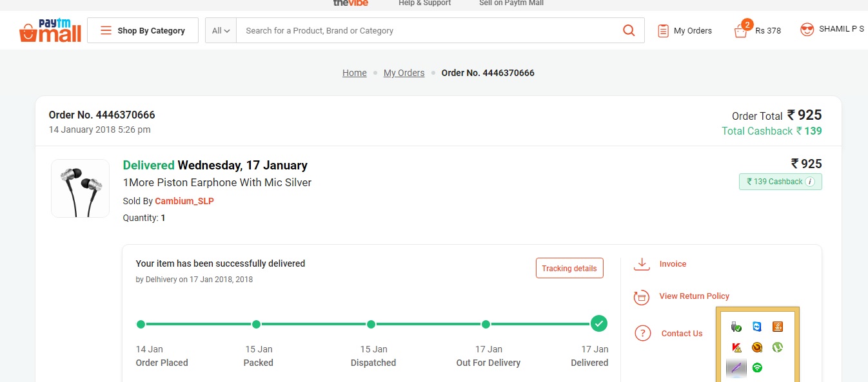Open the TeamViewer tray icon
Screen dimensions: 868x382
tap(757, 327)
